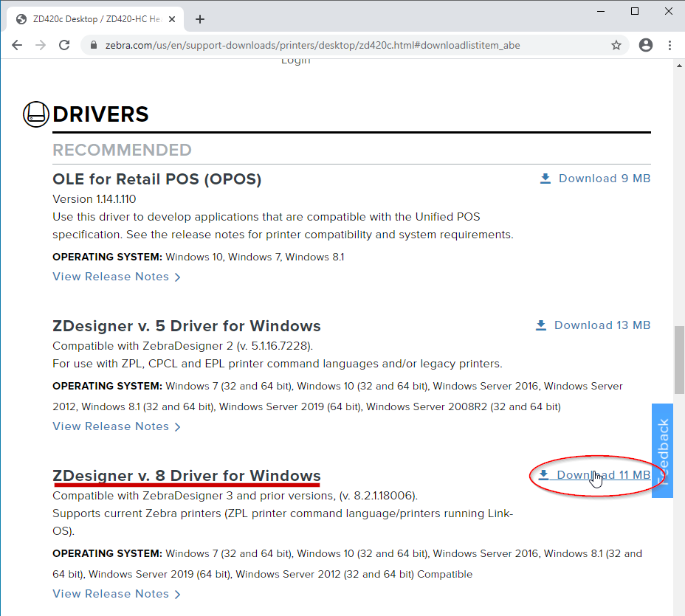Screen dimensions: 685x616
Task: Click the Drivers section drive icon
Action: pos(36,114)
